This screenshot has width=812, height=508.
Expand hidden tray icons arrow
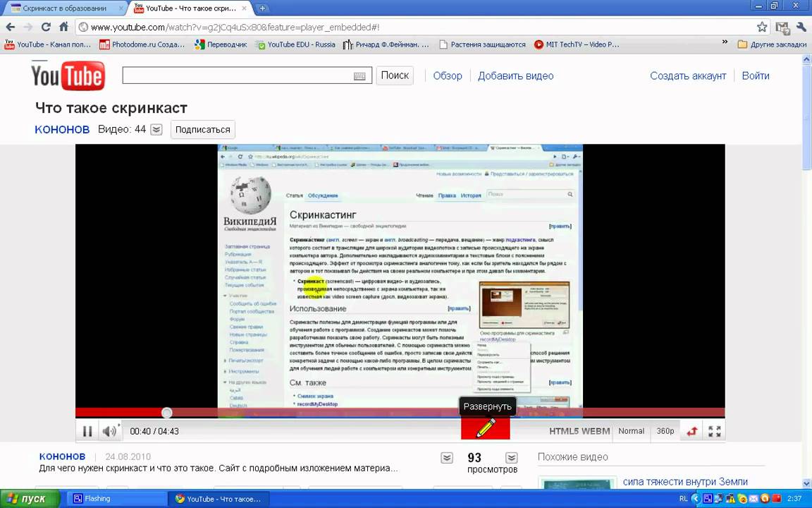[696, 499]
